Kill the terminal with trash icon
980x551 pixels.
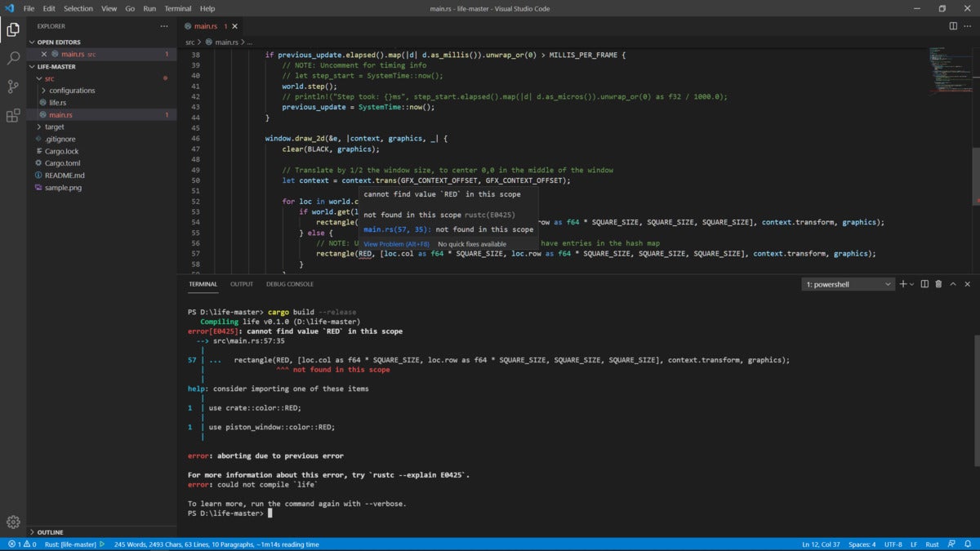point(938,284)
